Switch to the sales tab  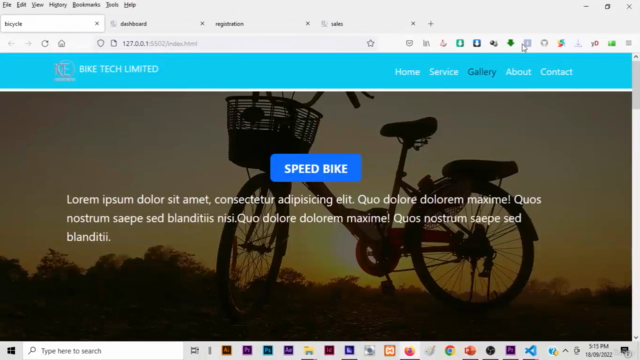click(367, 24)
